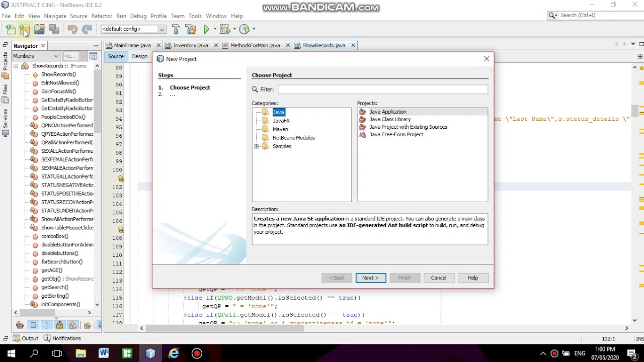Toggle Show Static Members filter in Navigator

point(46,325)
